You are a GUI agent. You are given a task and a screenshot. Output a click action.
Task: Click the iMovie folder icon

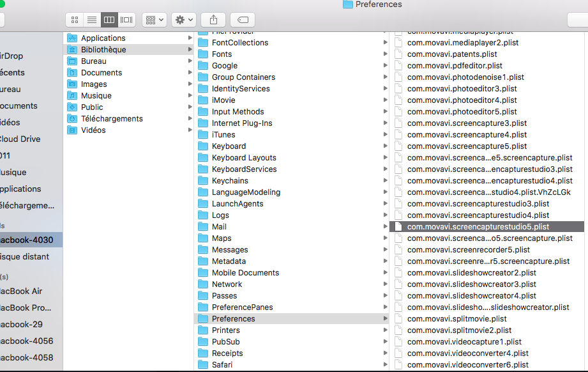click(203, 100)
